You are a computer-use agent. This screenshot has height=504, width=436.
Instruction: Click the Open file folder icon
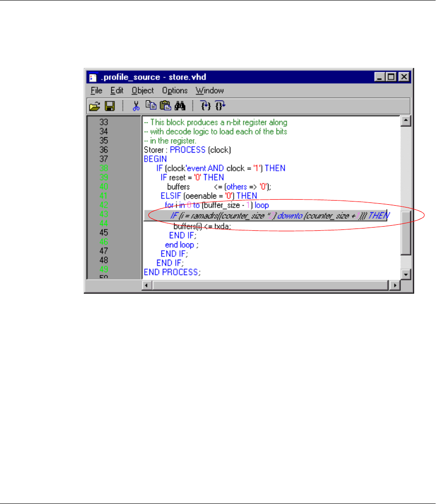point(95,106)
